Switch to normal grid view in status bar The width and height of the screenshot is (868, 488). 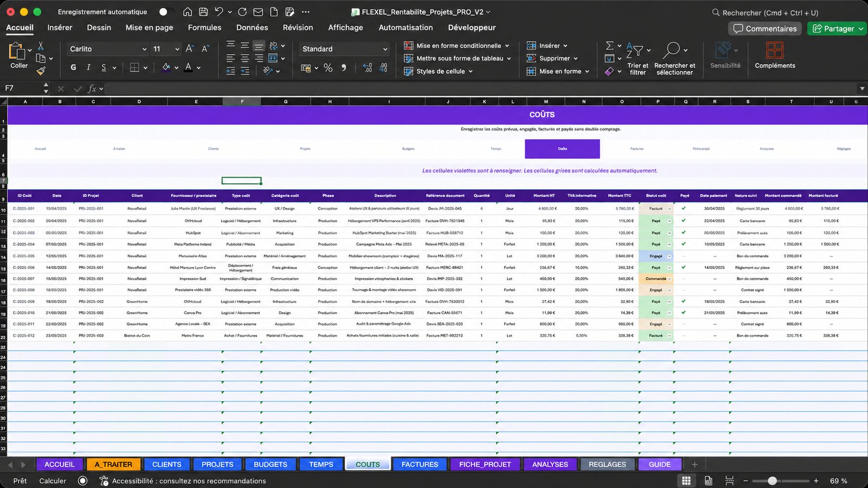pos(686,481)
